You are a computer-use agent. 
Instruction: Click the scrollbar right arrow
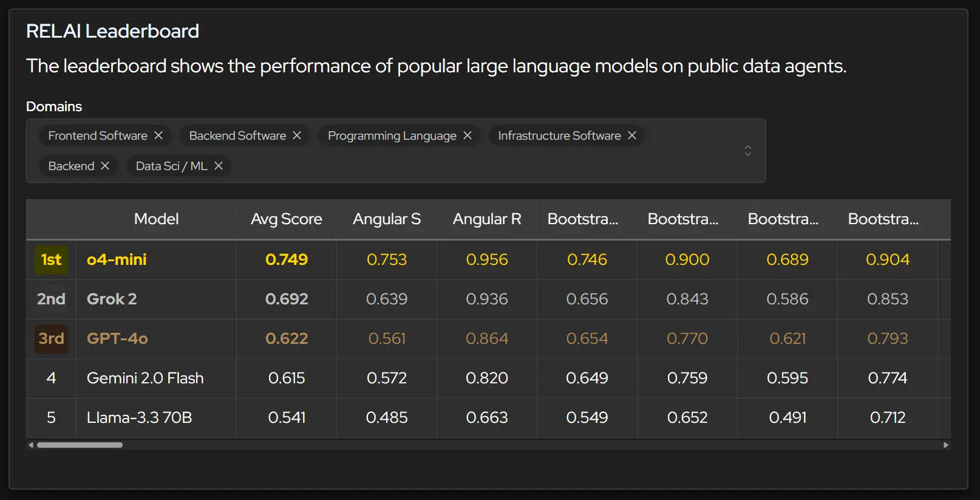pos(945,445)
